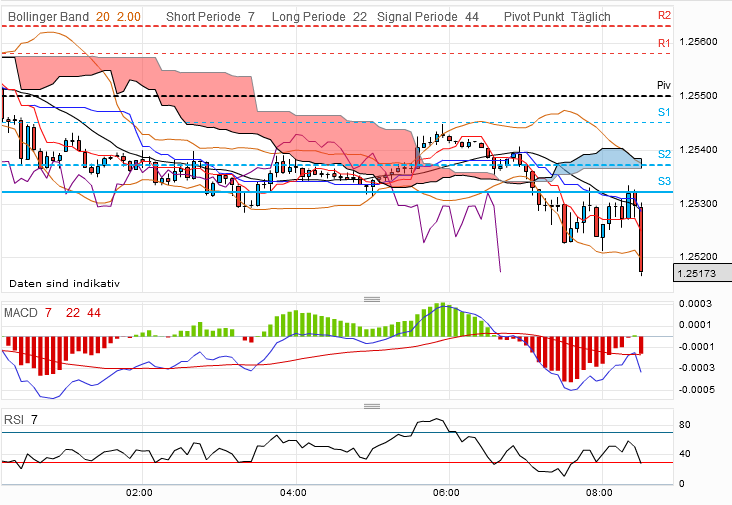Click the S1 support line label
732x505 pixels.
coord(664,112)
